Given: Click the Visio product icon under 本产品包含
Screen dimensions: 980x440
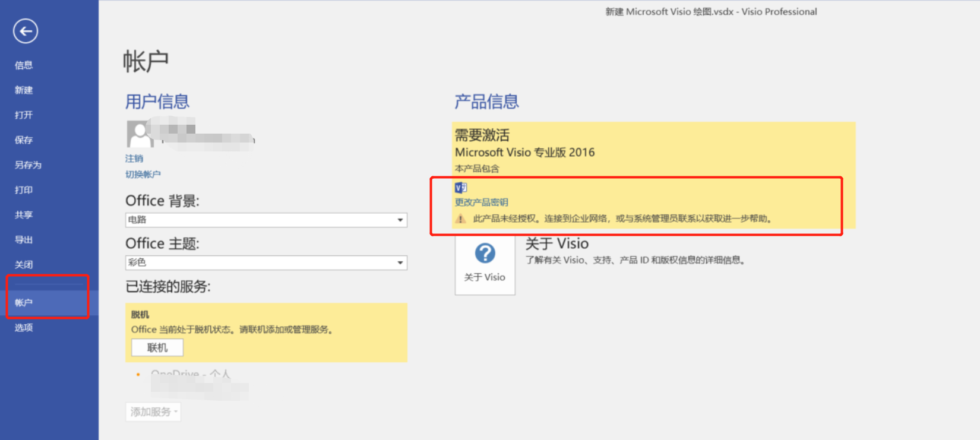Looking at the screenshot, I should point(461,188).
